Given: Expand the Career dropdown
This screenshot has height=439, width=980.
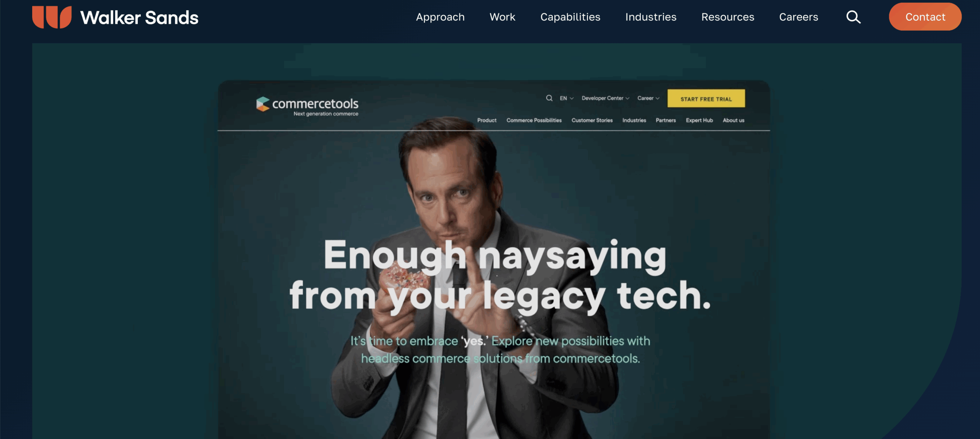Looking at the screenshot, I should click(648, 98).
